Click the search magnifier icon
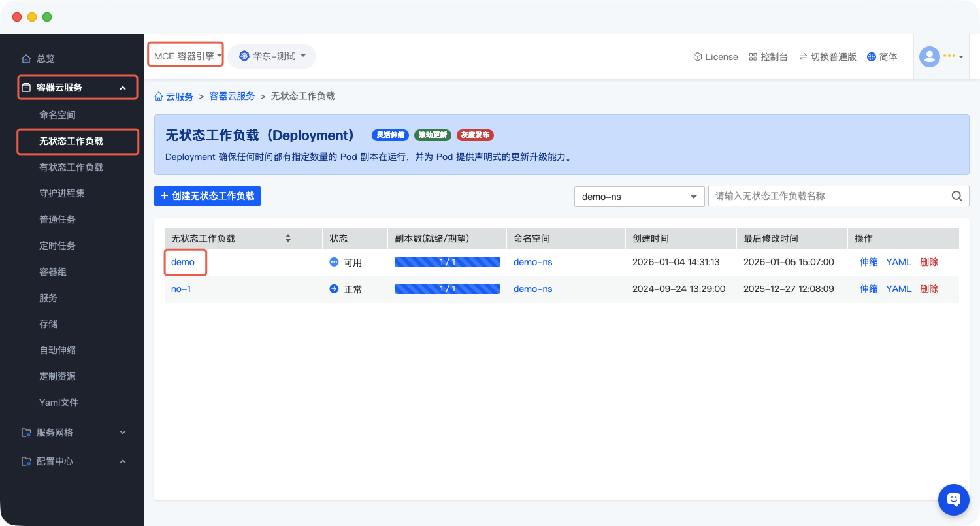The height and width of the screenshot is (526, 980). (x=956, y=196)
